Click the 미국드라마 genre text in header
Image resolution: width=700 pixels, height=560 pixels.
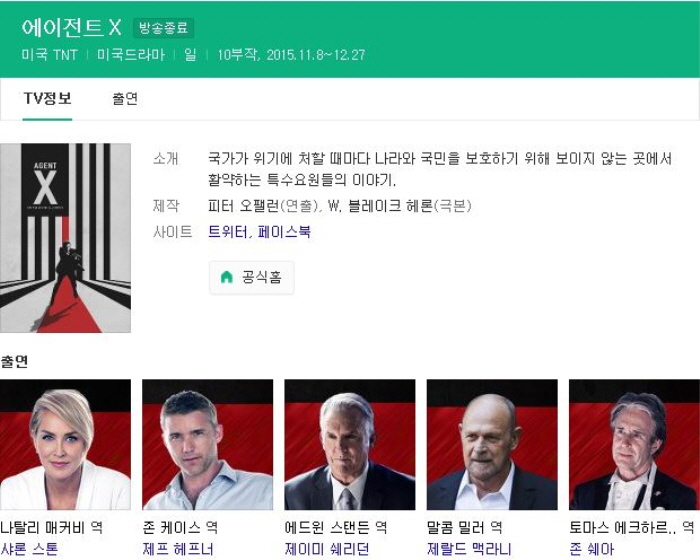tap(131, 55)
